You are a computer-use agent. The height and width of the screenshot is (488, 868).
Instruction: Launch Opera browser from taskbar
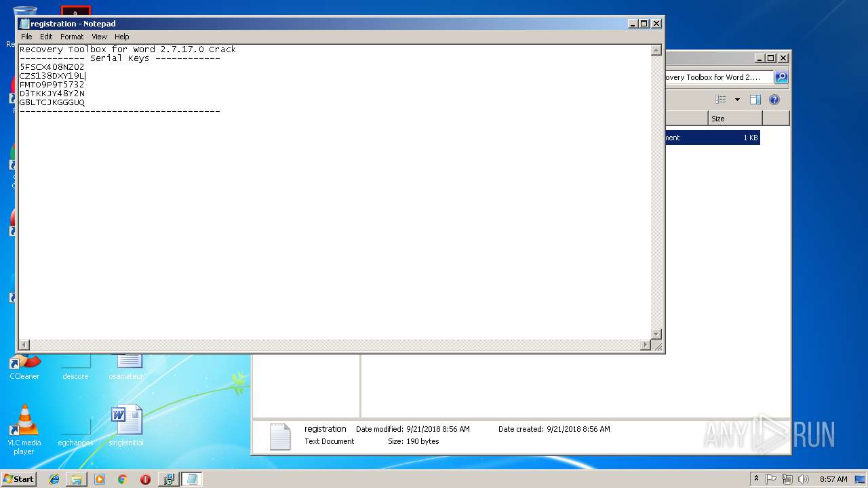coord(145,479)
